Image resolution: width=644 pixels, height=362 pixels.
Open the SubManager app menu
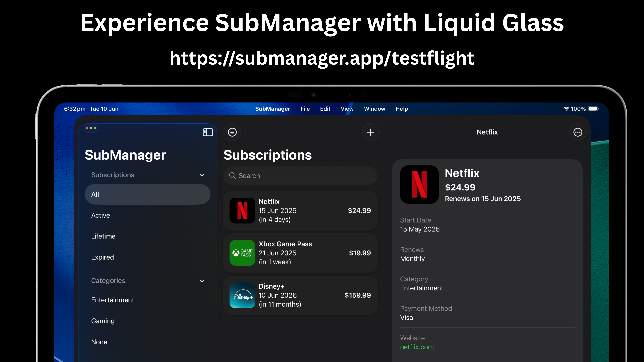273,109
